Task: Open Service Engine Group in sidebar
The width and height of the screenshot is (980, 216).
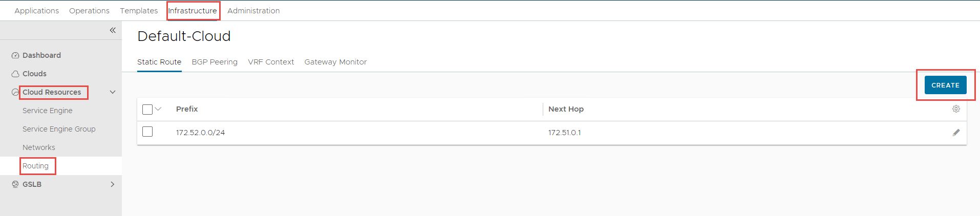Action: coord(59,129)
